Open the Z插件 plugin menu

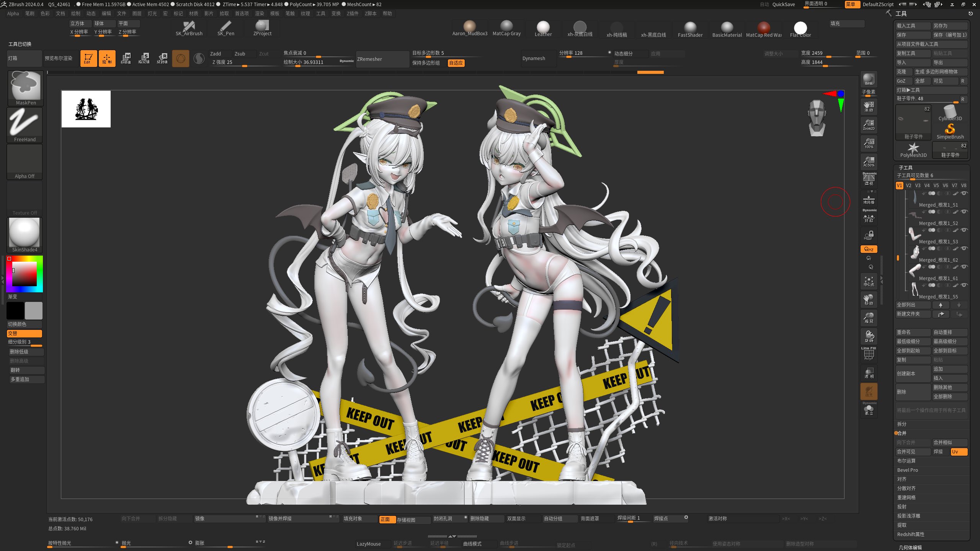tap(352, 13)
